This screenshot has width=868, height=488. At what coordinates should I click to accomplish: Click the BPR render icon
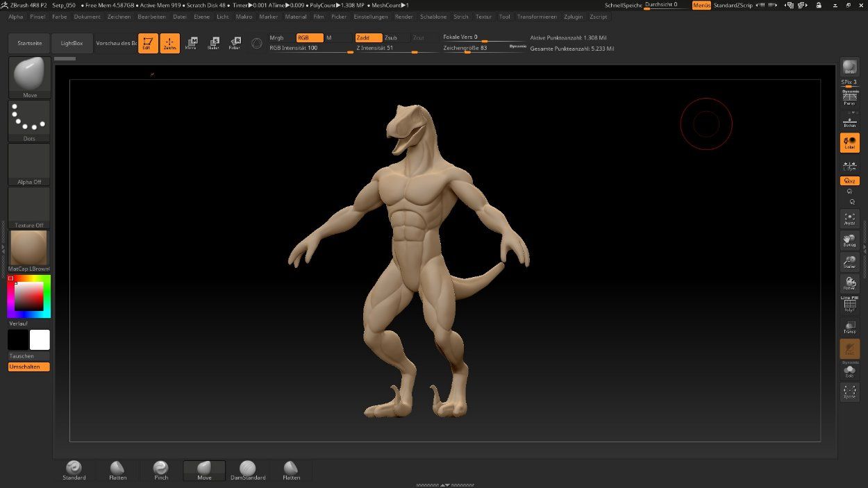point(849,67)
